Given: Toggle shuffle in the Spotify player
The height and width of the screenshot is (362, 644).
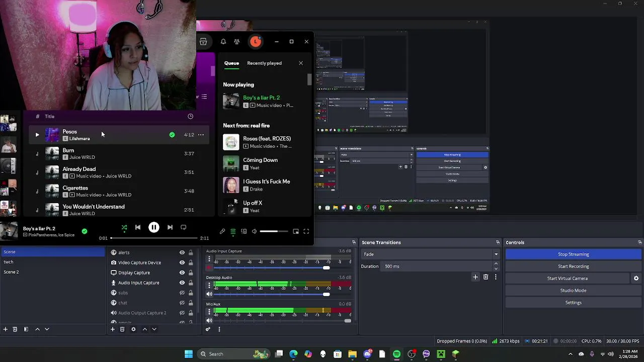Looking at the screenshot, I should point(124,228).
